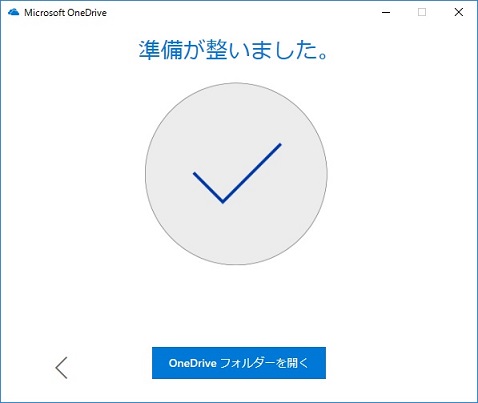478x403 pixels.
Task: Dismiss the dialog using the X button
Action: pos(459,12)
